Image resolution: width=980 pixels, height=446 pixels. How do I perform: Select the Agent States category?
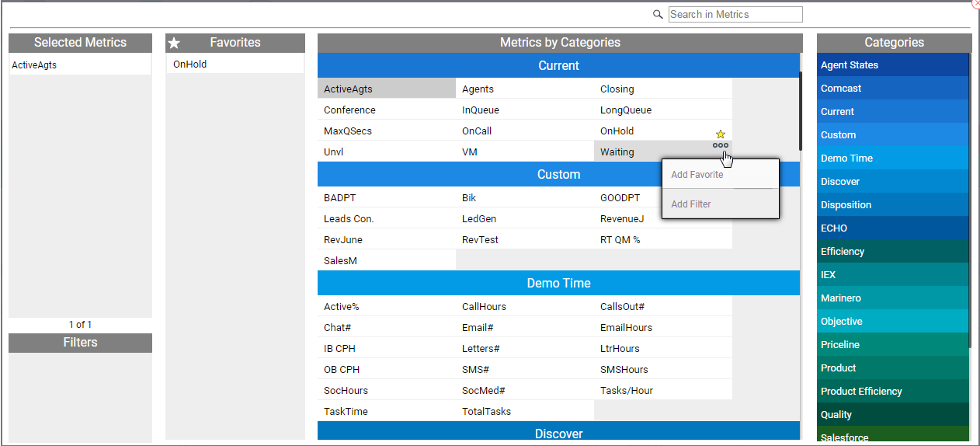pos(893,64)
